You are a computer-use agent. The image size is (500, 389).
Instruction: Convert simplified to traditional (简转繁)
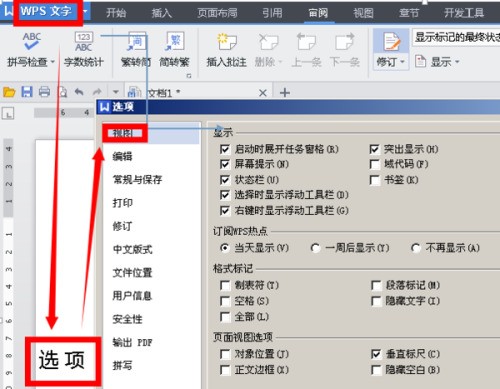(174, 49)
